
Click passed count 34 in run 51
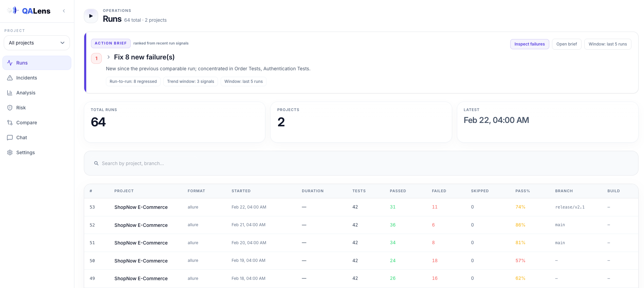coord(393,243)
